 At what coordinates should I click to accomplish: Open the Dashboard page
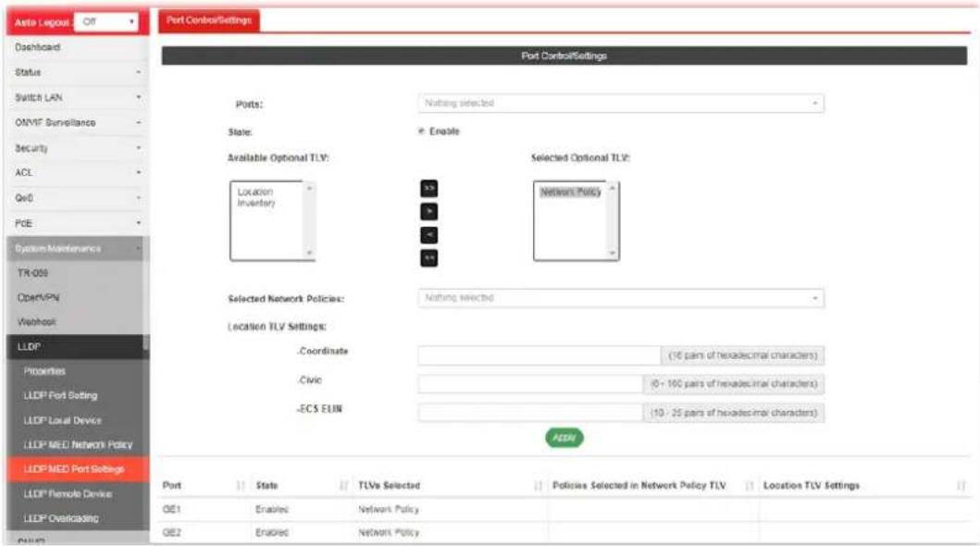pyautogui.click(x=78, y=47)
